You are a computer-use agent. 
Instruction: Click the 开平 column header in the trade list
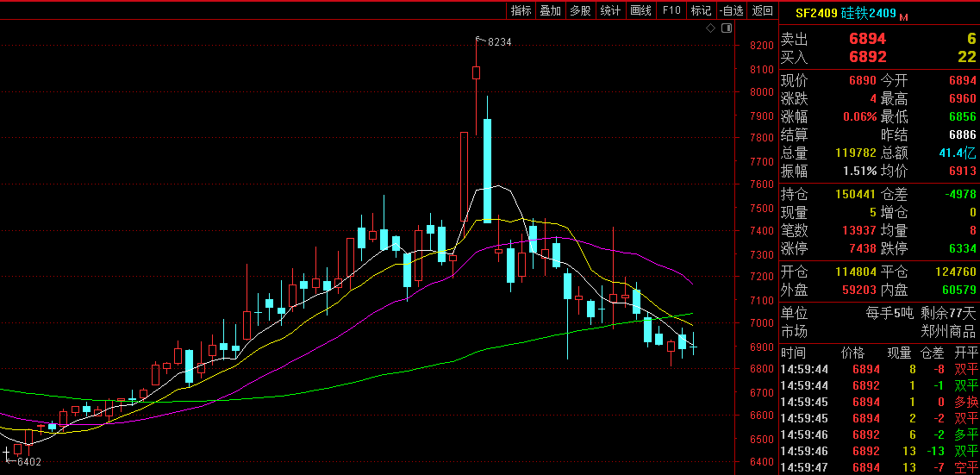[x=966, y=353]
